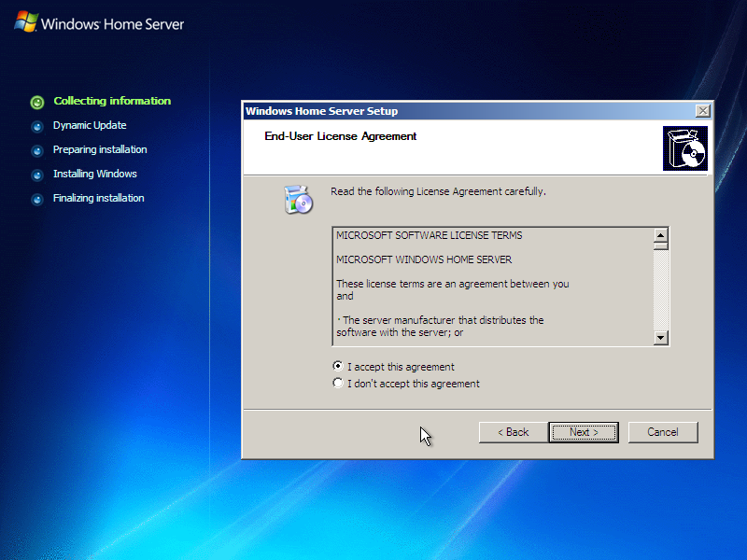Click the disc icon beside the license instructions
Viewport: 747px width, 560px height.
pos(299,199)
